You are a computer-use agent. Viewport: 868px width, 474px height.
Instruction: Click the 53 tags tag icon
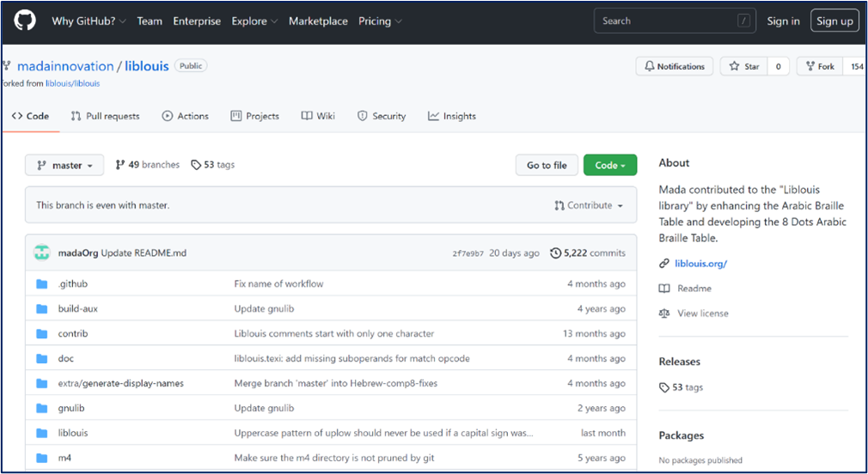click(664, 387)
